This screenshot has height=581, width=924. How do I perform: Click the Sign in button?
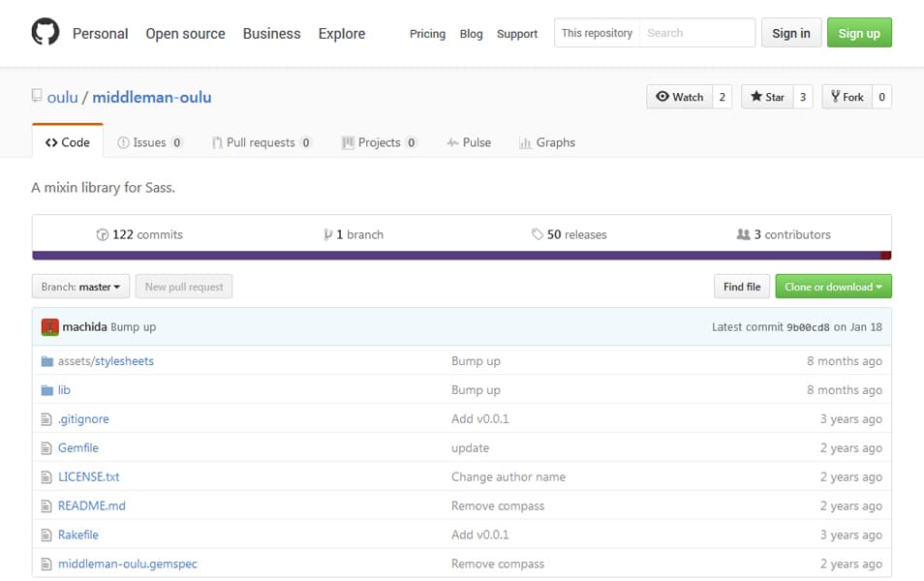tap(791, 33)
